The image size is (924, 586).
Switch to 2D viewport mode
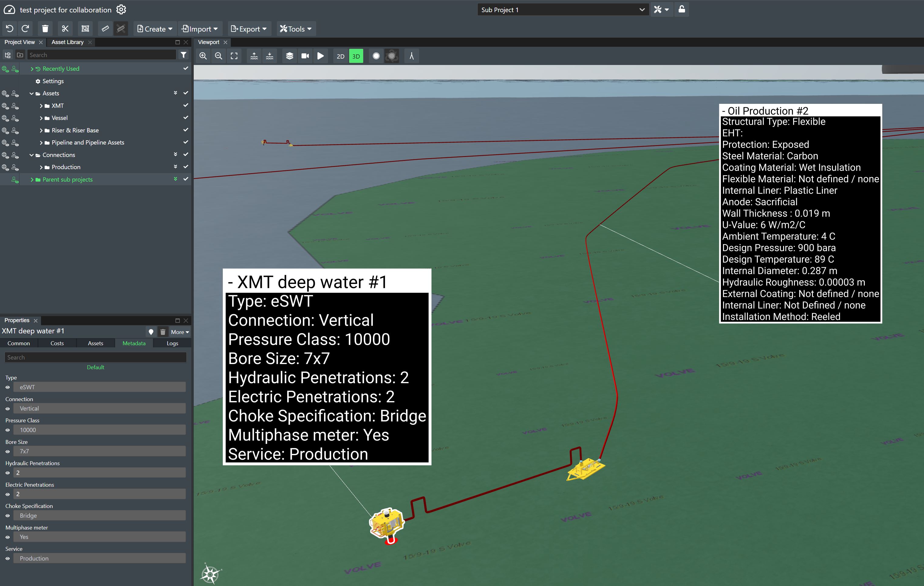tap(339, 56)
